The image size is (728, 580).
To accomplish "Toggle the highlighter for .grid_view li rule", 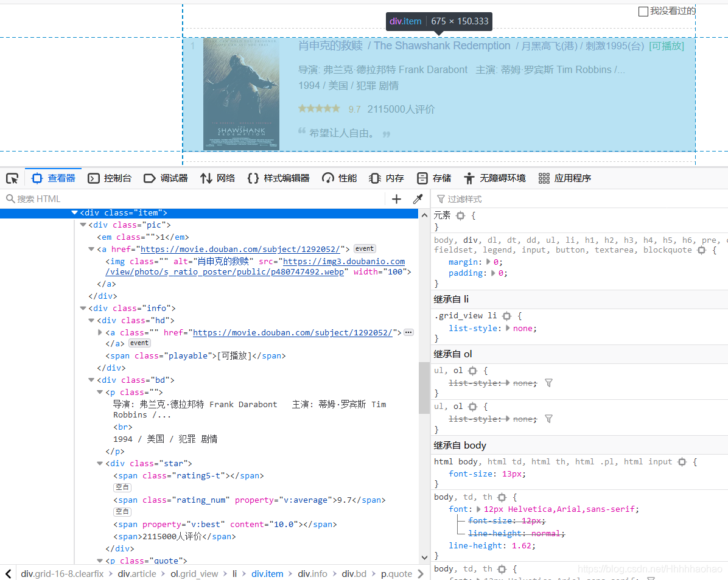I will 507,316.
